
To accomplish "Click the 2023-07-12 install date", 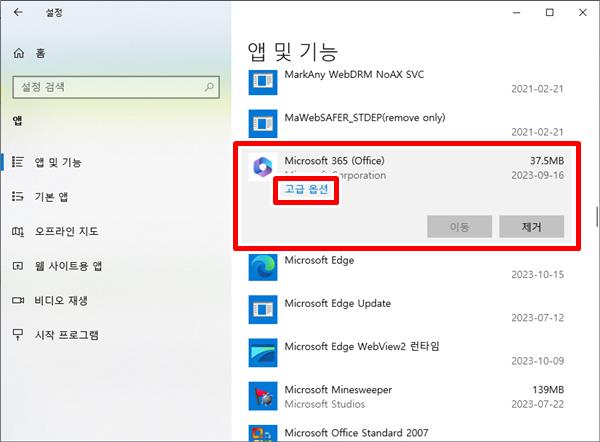I will point(538,318).
